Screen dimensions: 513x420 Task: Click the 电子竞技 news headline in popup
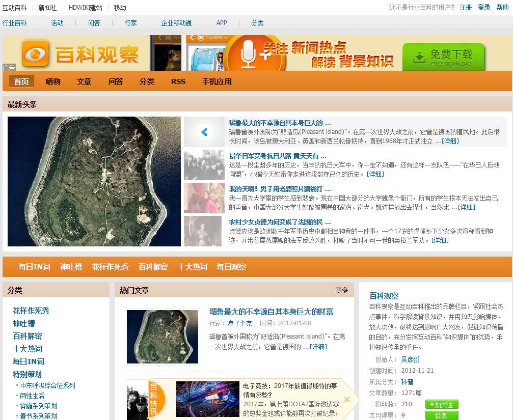(x=290, y=390)
